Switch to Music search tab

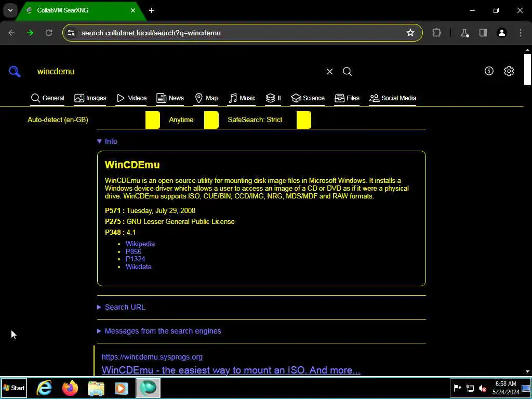(x=242, y=98)
